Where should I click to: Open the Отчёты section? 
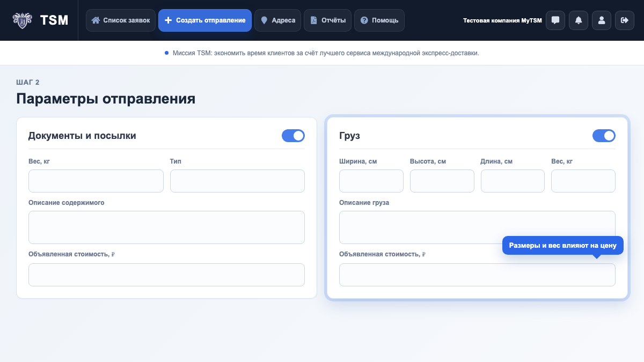(328, 20)
